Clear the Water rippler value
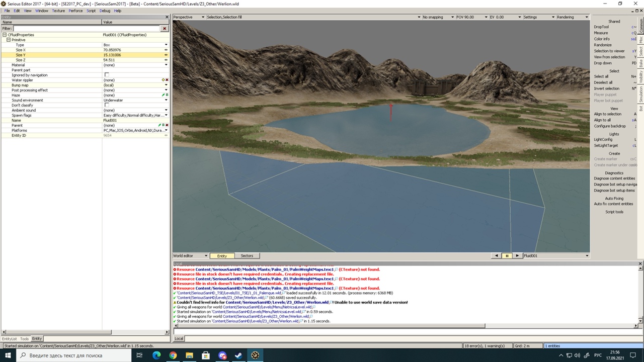Screen dimensions: 644x362 coord(167,80)
